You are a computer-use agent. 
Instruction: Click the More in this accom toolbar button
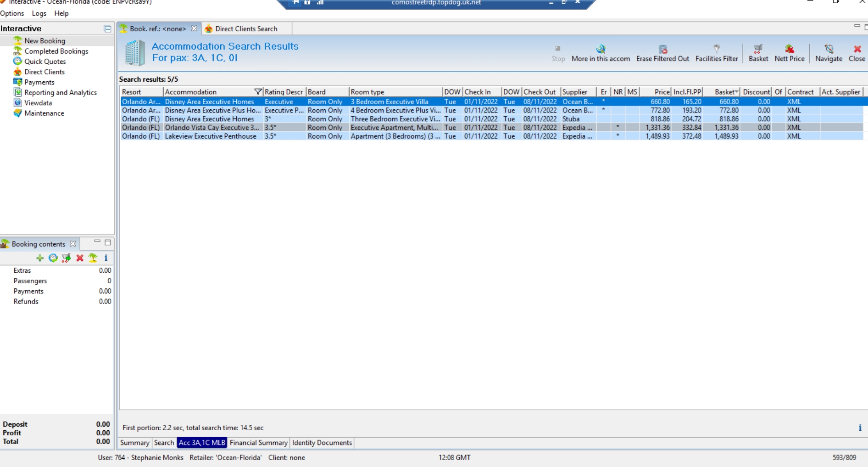click(601, 53)
